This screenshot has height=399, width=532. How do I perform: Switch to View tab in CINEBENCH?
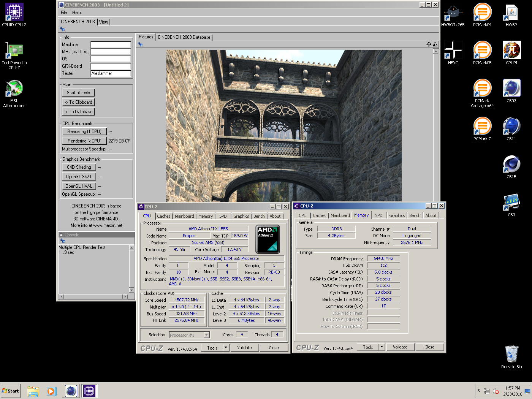104,22
